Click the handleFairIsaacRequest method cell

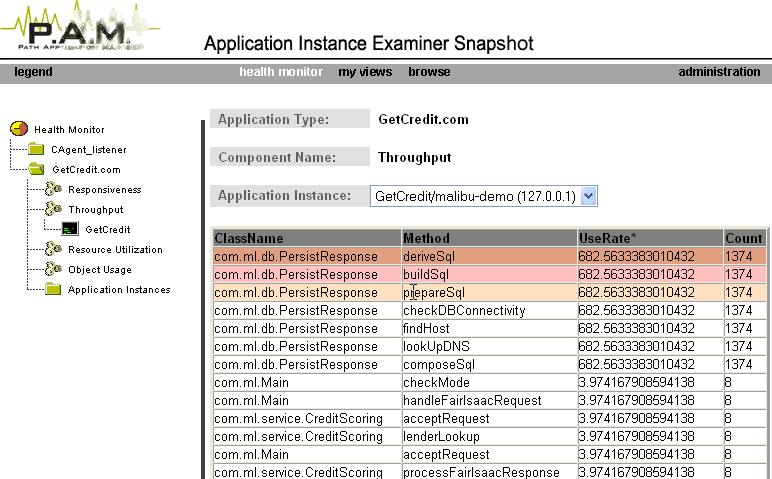coord(489,401)
